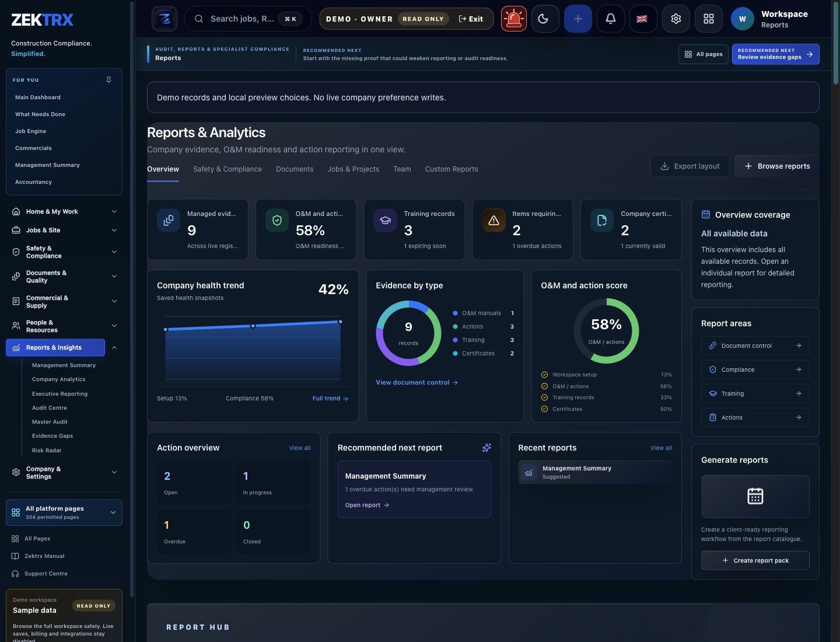The image size is (840, 642).
Task: Open the Jobs & Projects tab
Action: pos(353,169)
